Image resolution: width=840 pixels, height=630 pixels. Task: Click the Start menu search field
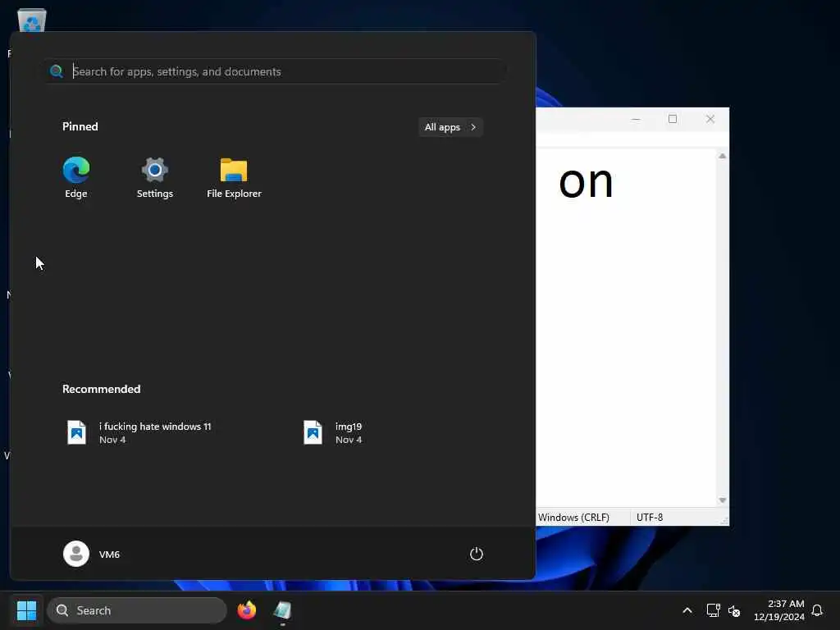pos(276,71)
